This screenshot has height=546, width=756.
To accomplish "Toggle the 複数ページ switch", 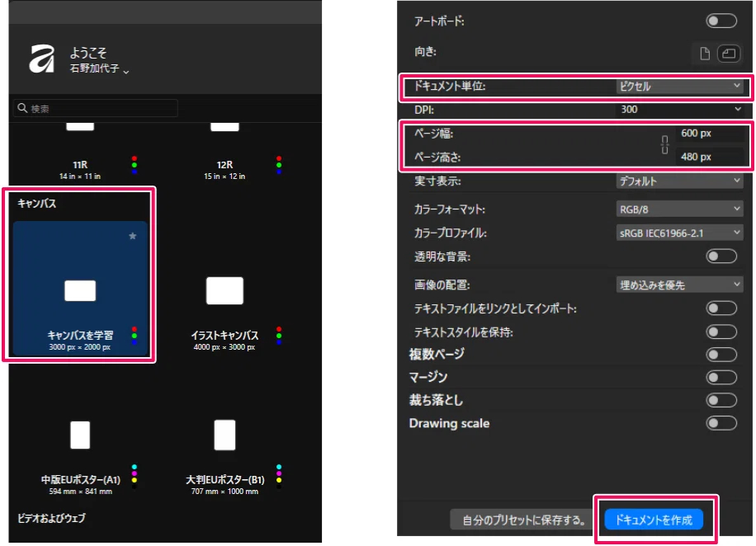I will (x=721, y=355).
